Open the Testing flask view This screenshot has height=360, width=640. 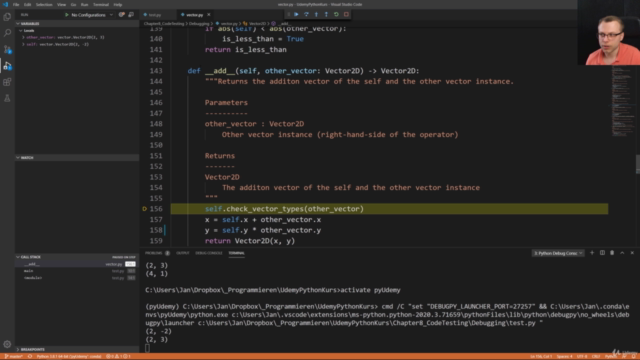(7, 98)
